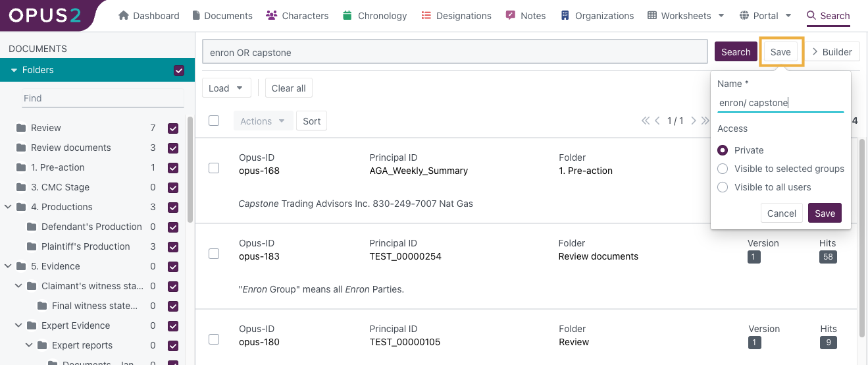
Task: Collapse the Claimant's witness statements folder
Action: tap(18, 286)
